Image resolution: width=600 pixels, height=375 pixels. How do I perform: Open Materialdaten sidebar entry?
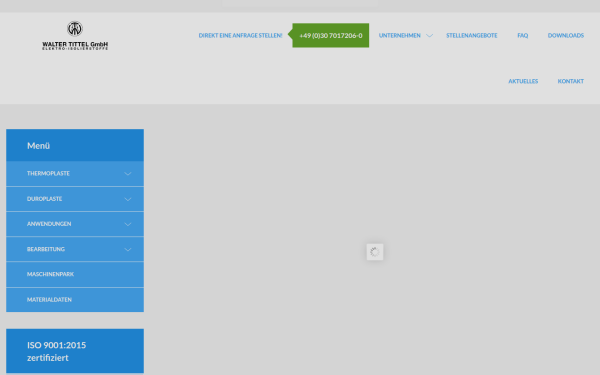click(x=75, y=300)
